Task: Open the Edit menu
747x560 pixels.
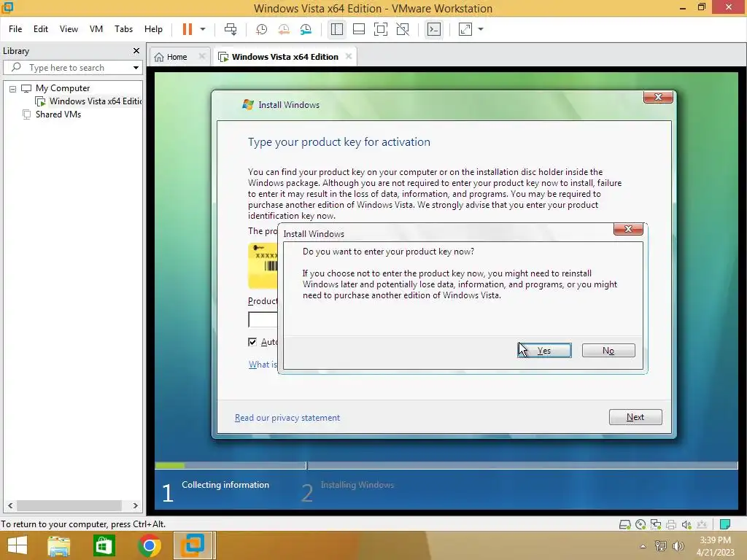Action: [x=41, y=29]
